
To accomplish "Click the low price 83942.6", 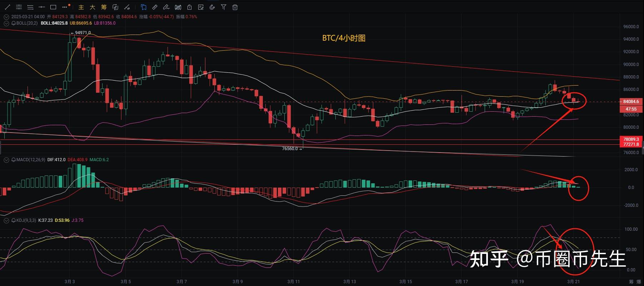I will (106, 17).
